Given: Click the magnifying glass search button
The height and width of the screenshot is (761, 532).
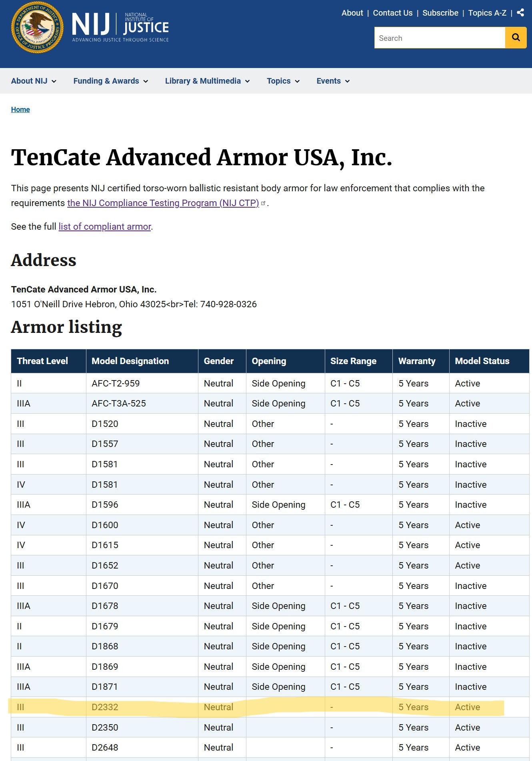Looking at the screenshot, I should (516, 38).
